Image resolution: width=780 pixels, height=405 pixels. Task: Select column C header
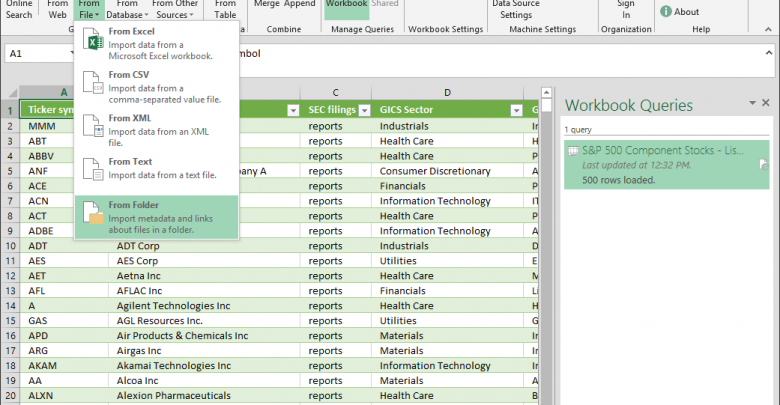point(335,93)
